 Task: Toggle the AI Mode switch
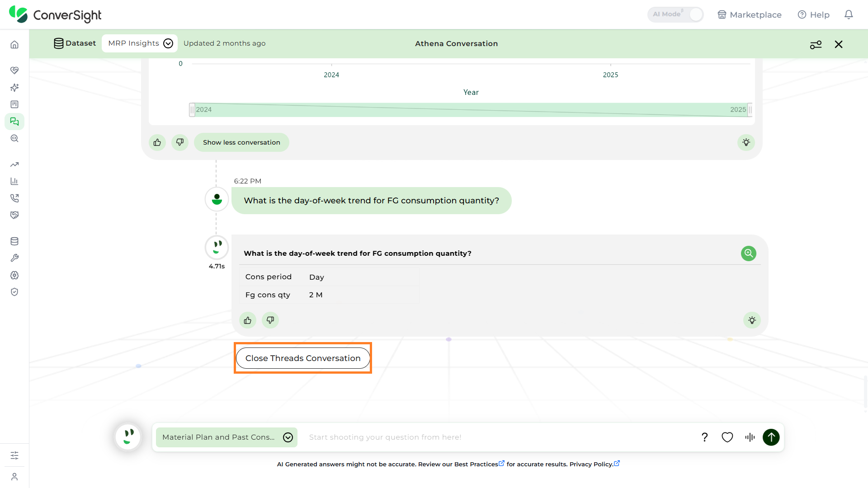tap(676, 14)
